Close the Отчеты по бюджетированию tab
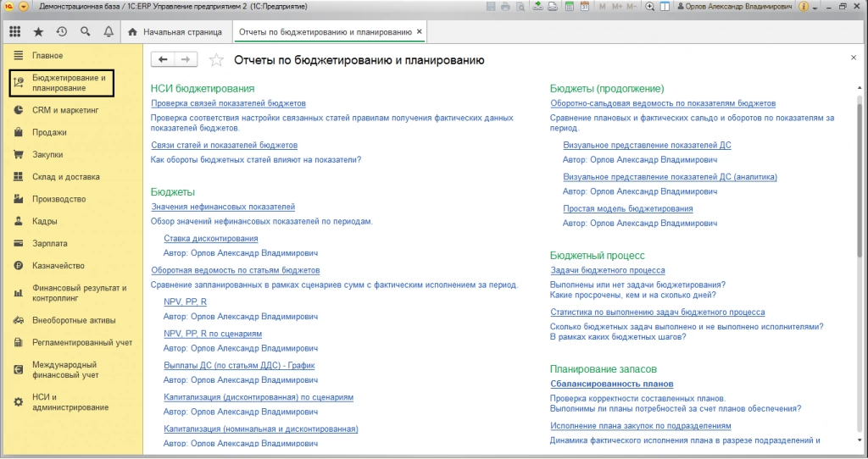The image size is (868, 459). point(420,31)
